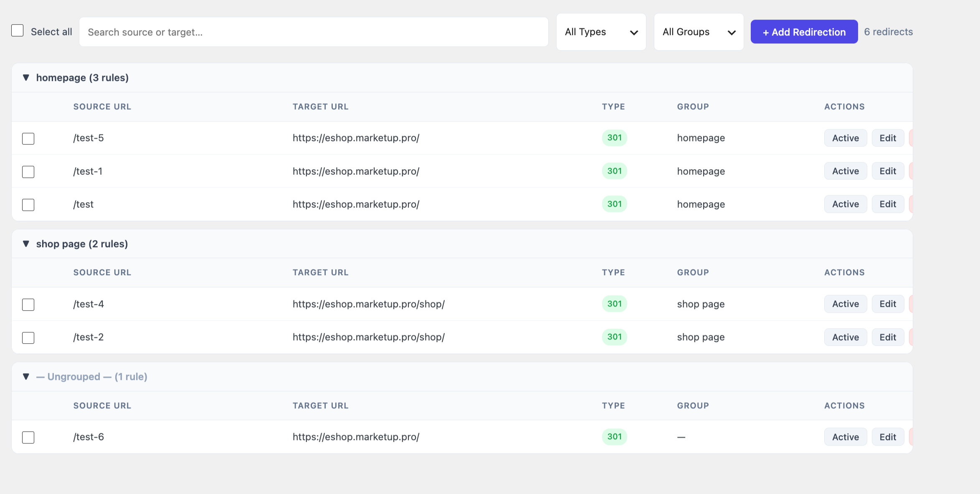980x494 pixels.
Task: Toggle Active status for /test-1
Action: click(846, 171)
